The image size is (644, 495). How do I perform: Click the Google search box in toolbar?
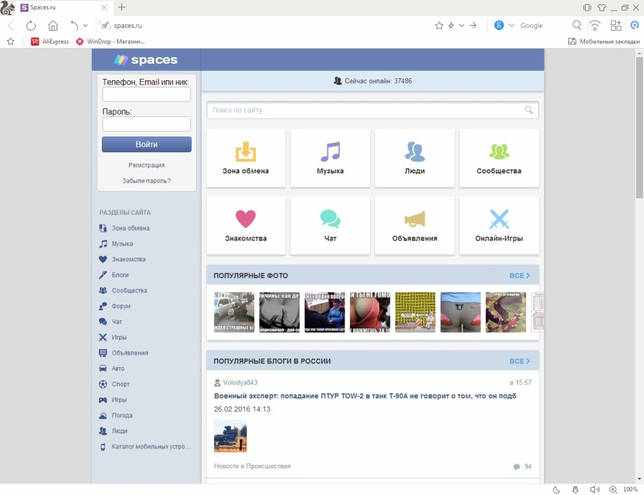[x=531, y=25]
